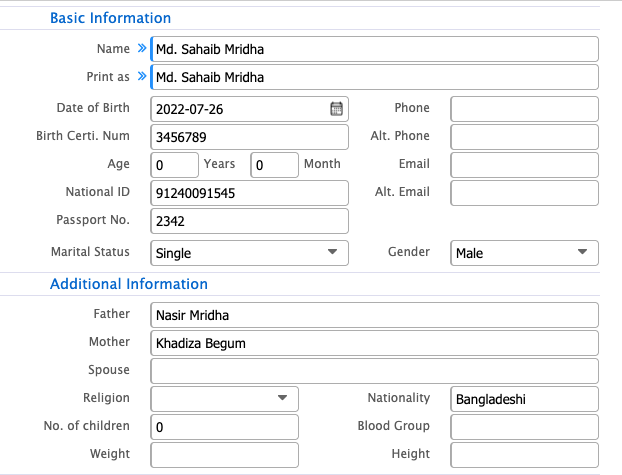Select the Birth Certi. Num field
622x475 pixels.
click(x=249, y=137)
